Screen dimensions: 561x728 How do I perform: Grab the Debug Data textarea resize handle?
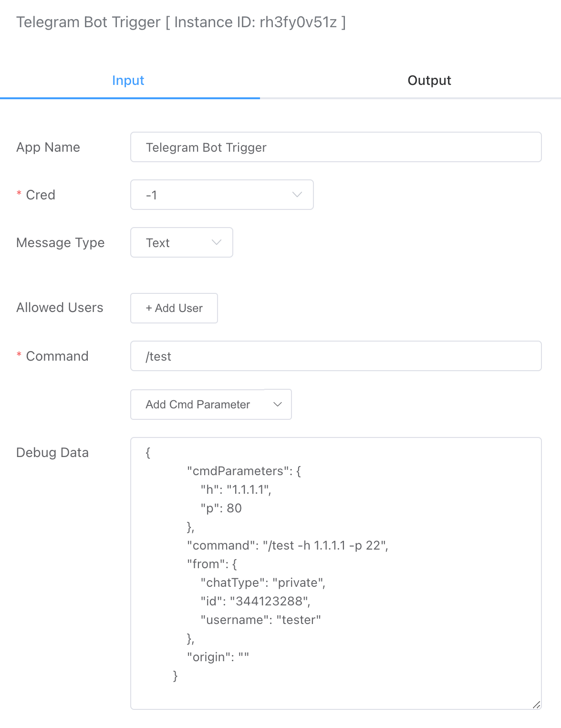(x=536, y=705)
